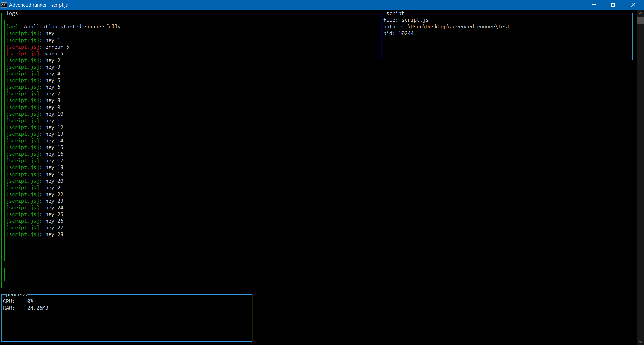Click the command prompt icon in the title bar
The height and width of the screenshot is (345, 644).
[4, 5]
